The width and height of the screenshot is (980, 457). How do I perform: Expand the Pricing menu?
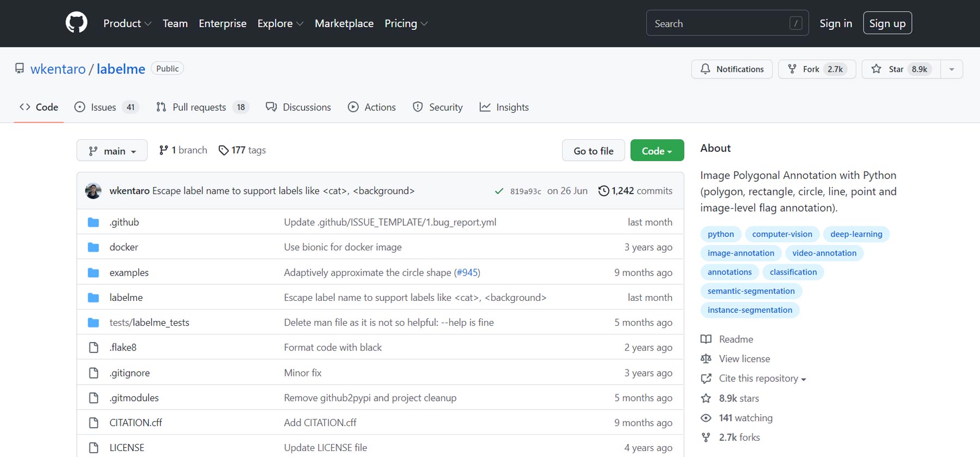point(406,23)
